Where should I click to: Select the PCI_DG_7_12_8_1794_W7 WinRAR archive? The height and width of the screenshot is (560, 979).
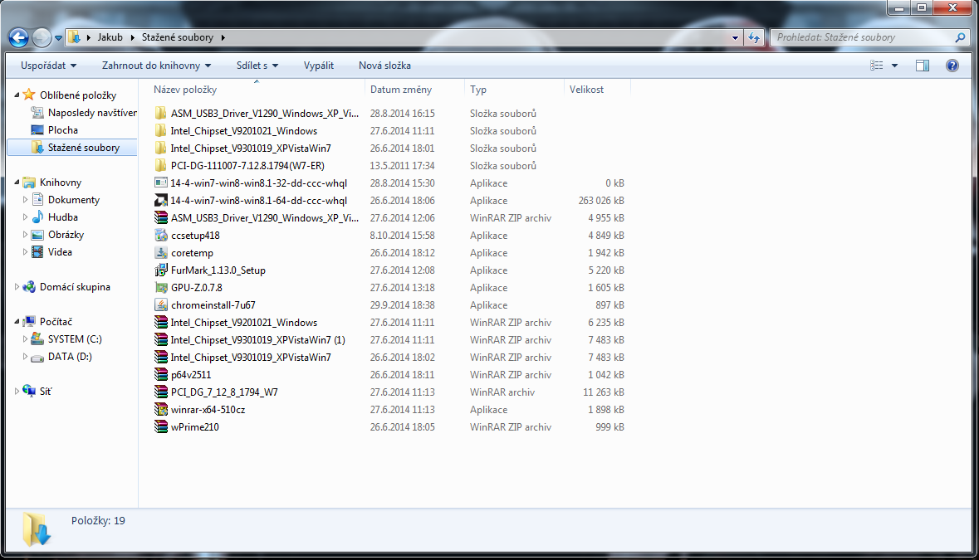click(x=224, y=393)
